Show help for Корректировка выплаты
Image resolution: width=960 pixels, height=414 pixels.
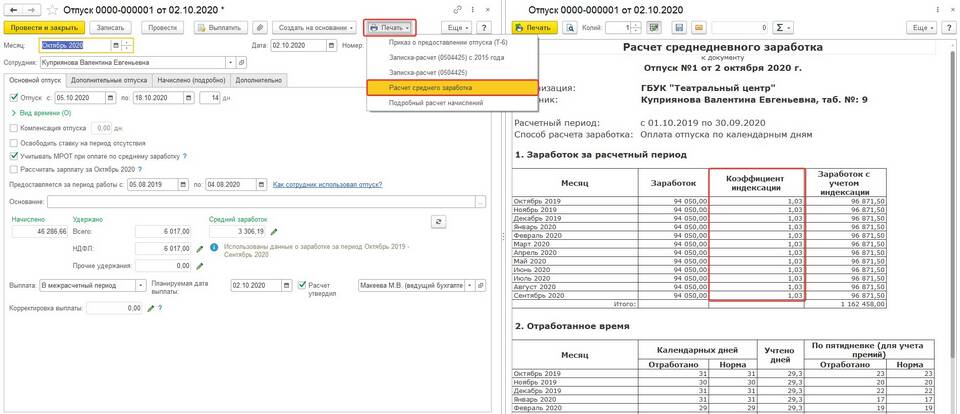pyautogui.click(x=160, y=309)
